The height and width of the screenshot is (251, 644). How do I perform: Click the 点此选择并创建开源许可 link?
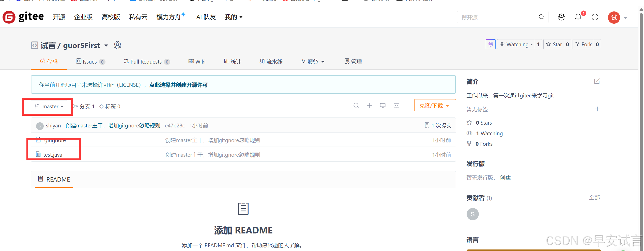[178, 85]
